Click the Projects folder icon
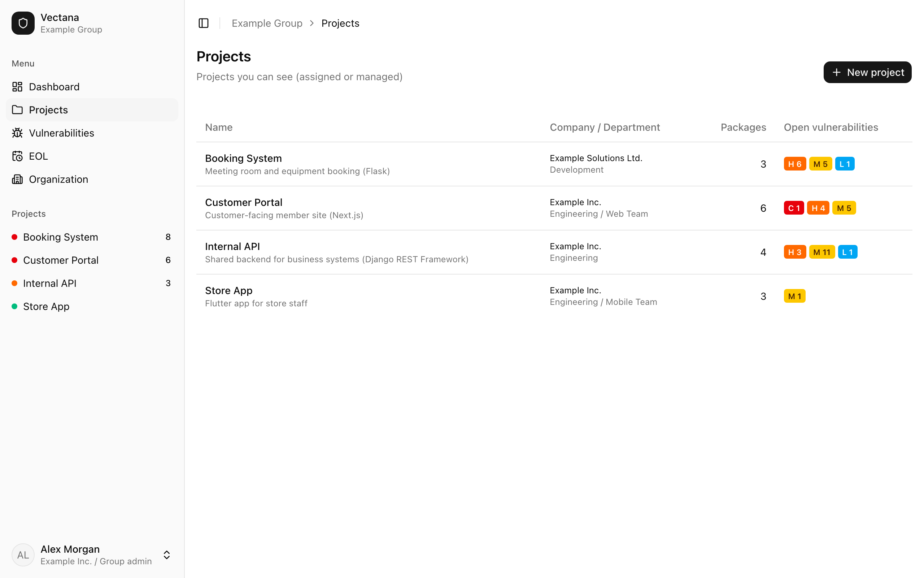The width and height of the screenshot is (924, 578). (17, 110)
